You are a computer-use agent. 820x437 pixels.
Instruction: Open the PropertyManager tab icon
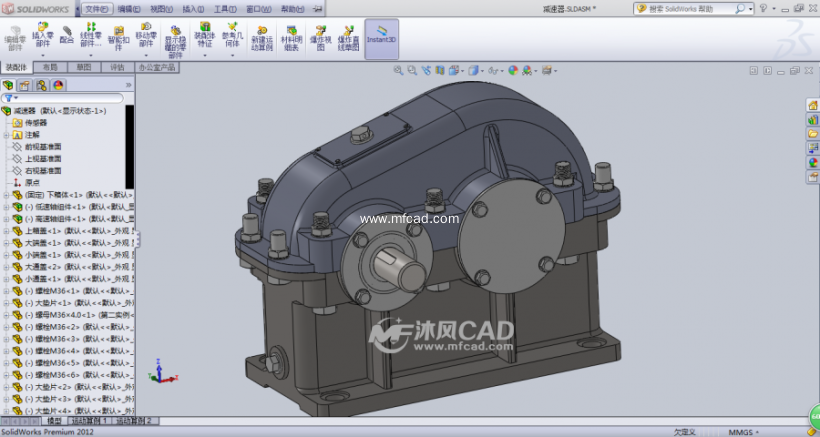click(x=24, y=85)
